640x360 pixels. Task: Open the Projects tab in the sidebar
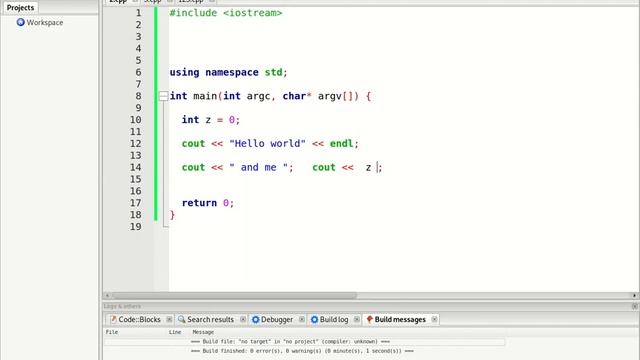pyautogui.click(x=20, y=8)
